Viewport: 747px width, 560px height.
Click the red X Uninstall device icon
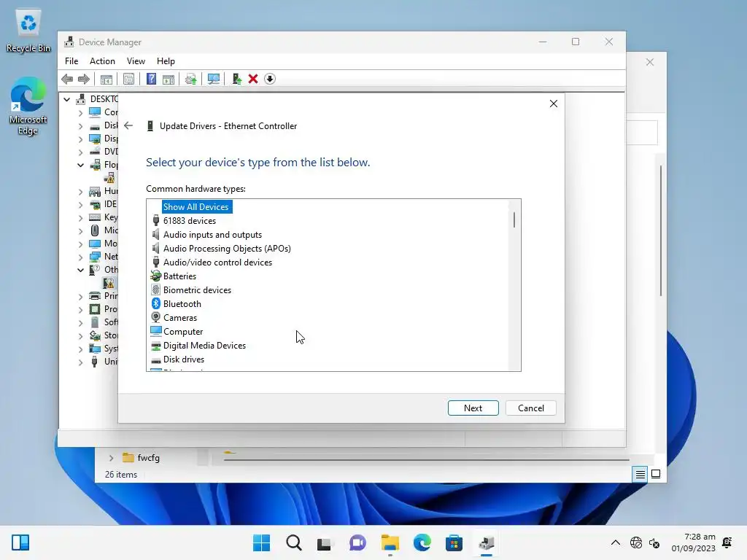(253, 79)
